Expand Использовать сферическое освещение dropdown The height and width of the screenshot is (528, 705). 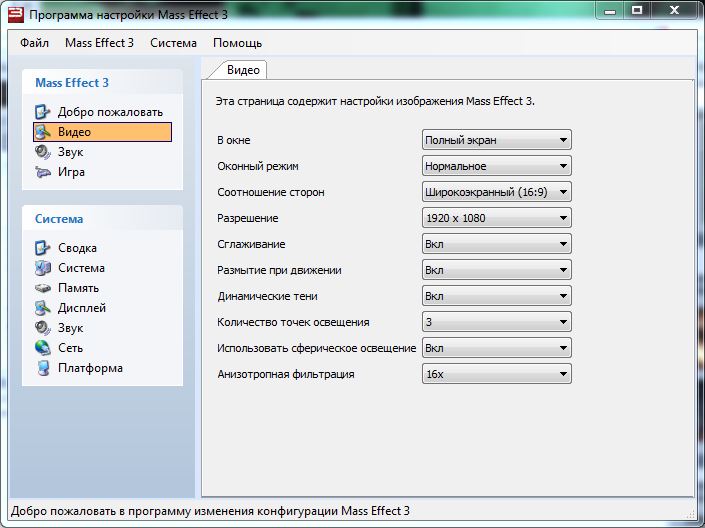(497, 348)
